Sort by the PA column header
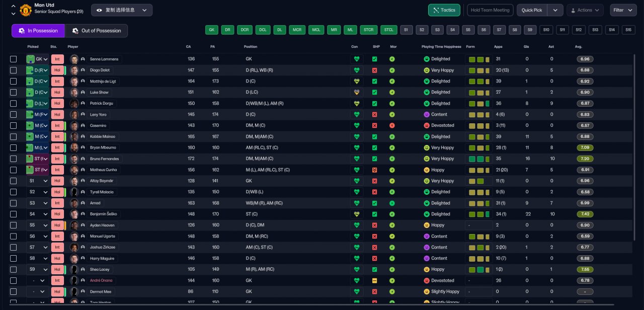 212,46
